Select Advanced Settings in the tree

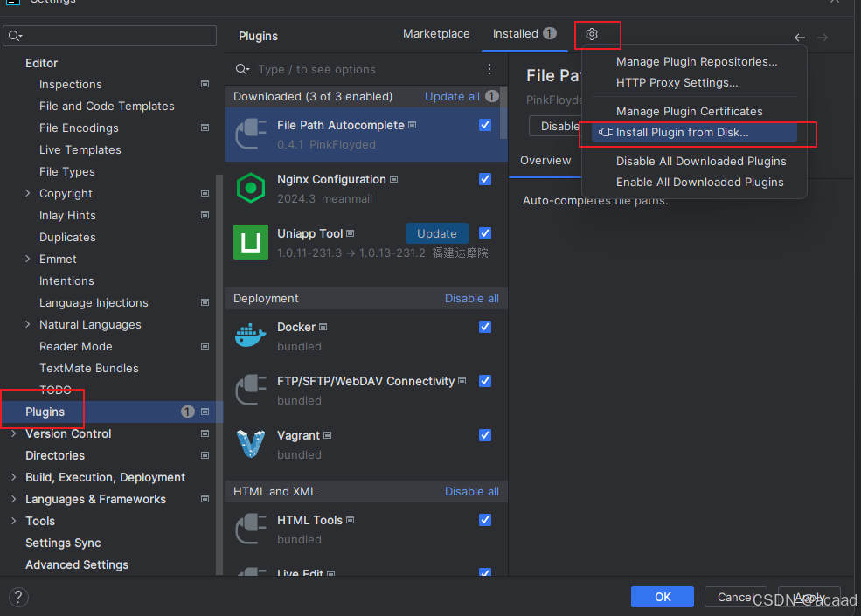tap(77, 564)
